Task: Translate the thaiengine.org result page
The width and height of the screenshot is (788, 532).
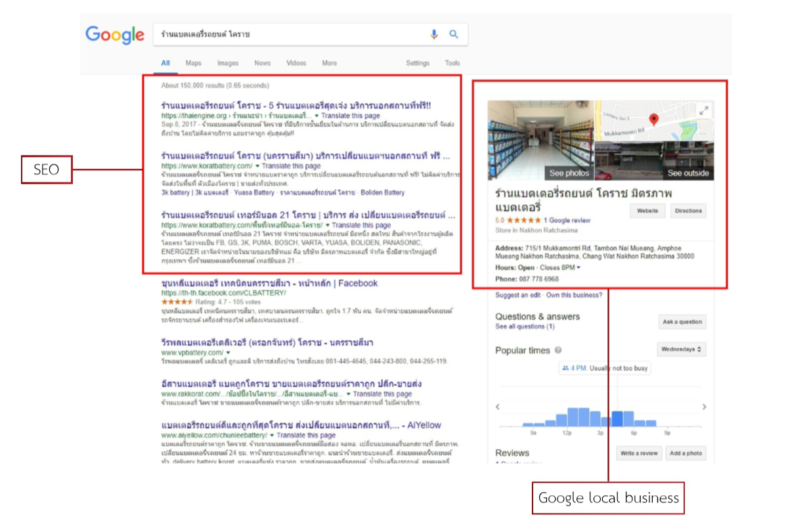Action: click(349, 115)
